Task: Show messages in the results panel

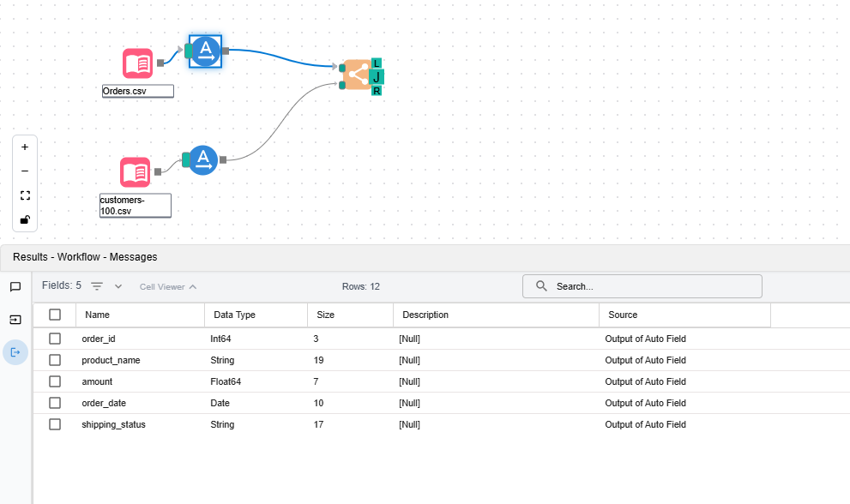Action: point(15,287)
